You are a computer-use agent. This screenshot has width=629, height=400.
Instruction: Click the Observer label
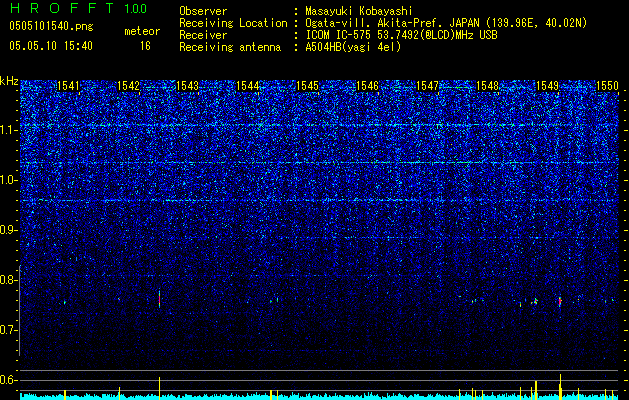pyautogui.click(x=203, y=11)
